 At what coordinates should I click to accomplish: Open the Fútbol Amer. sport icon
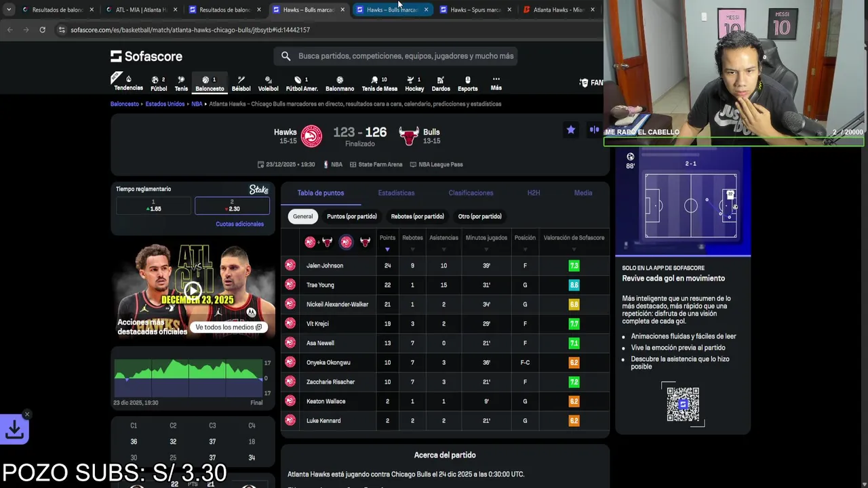point(302,83)
